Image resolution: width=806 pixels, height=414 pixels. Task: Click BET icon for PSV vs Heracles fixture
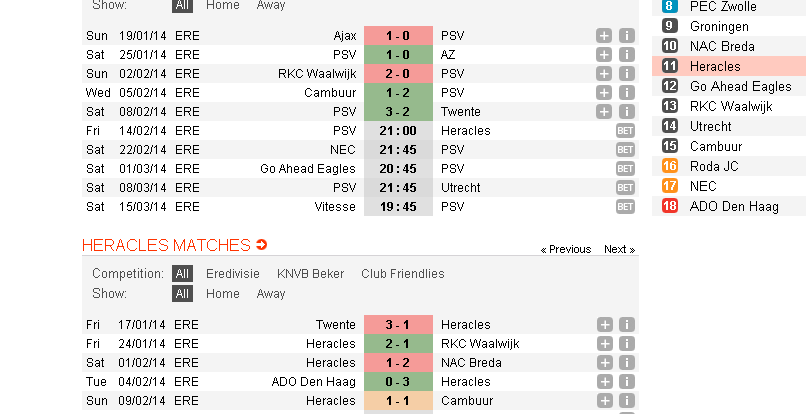tap(625, 131)
